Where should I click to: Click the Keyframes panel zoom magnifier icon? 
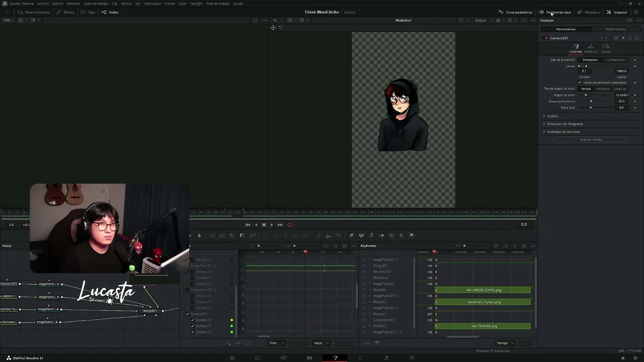coord(506,246)
